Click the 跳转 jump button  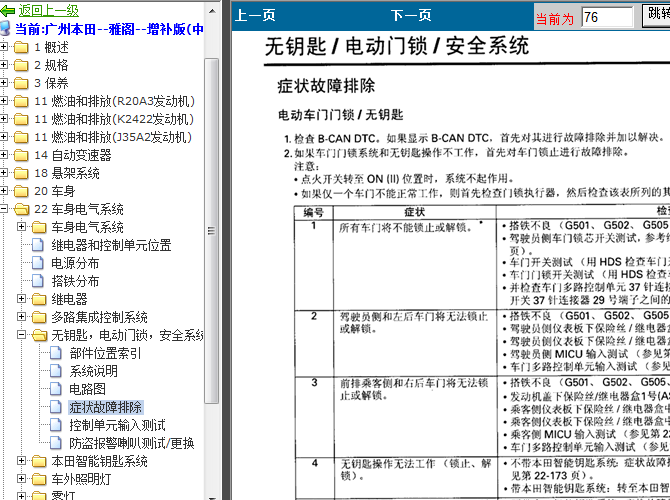pos(656,15)
